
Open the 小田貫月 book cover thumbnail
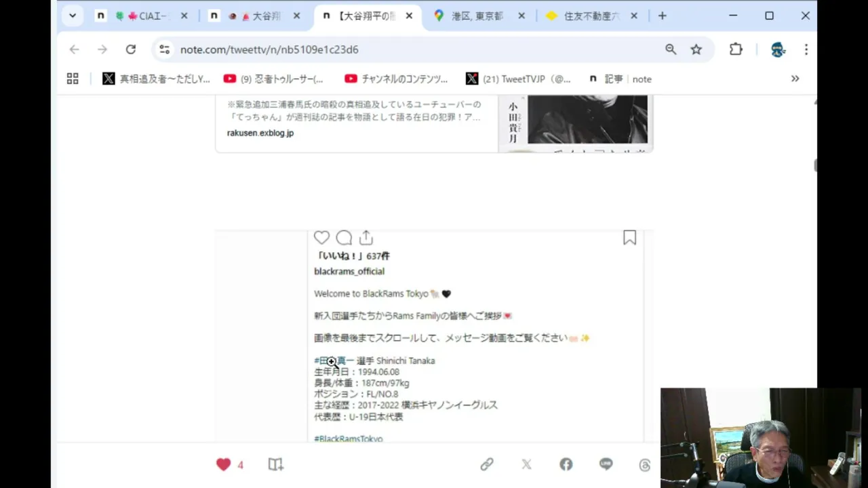(x=576, y=123)
